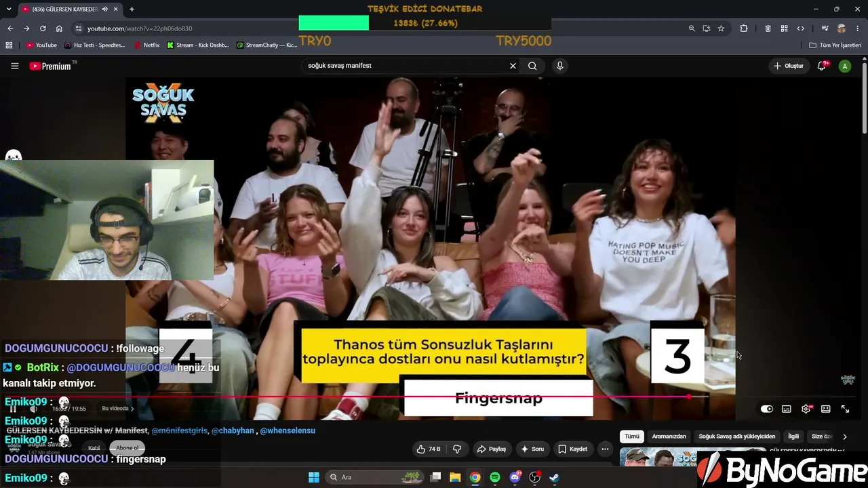This screenshot has width=868, height=488.
Task: Start voice search with the microphone
Action: (559, 66)
